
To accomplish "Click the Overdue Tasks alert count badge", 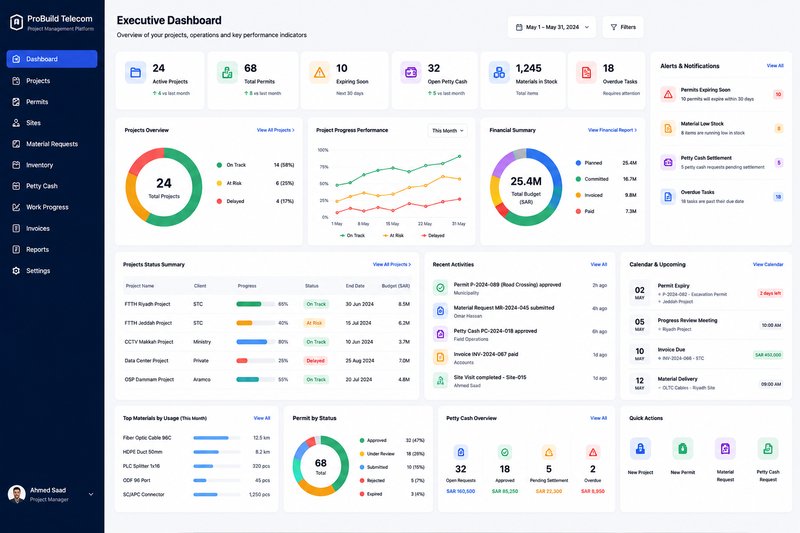I will tap(778, 197).
